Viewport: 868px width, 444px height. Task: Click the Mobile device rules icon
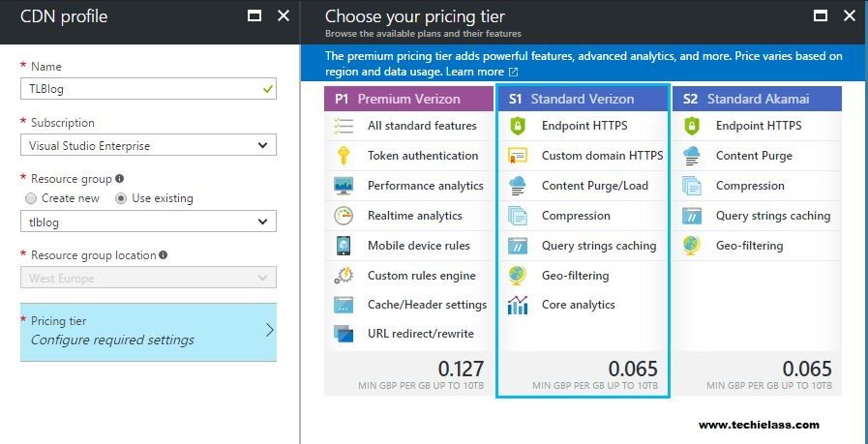[344, 246]
